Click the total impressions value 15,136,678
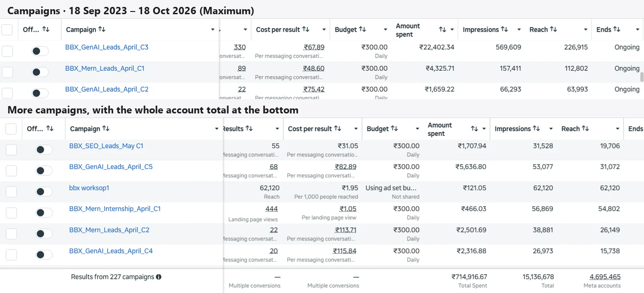This screenshot has height=293, width=644. tap(538, 277)
